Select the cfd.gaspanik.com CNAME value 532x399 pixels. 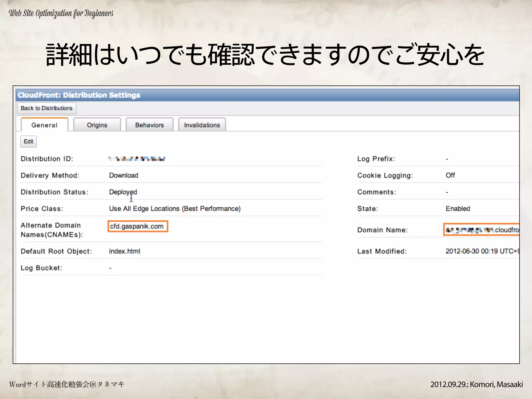click(138, 226)
